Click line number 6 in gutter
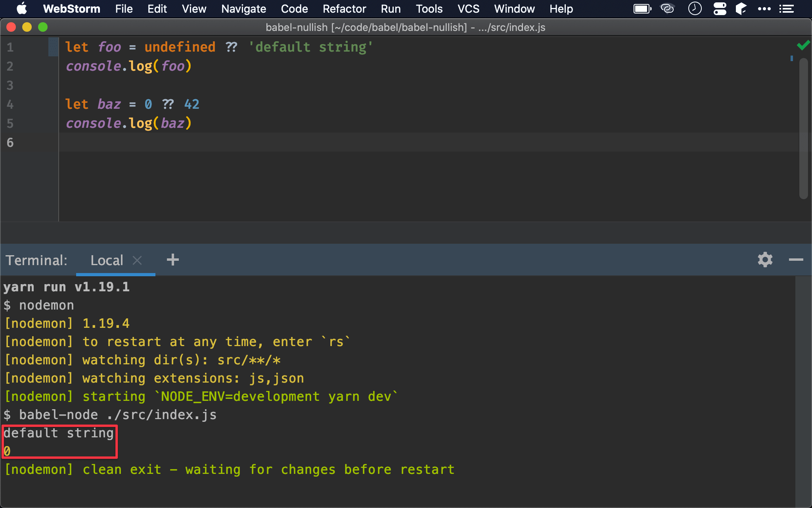Screen dimensions: 812x508 pos(10,142)
